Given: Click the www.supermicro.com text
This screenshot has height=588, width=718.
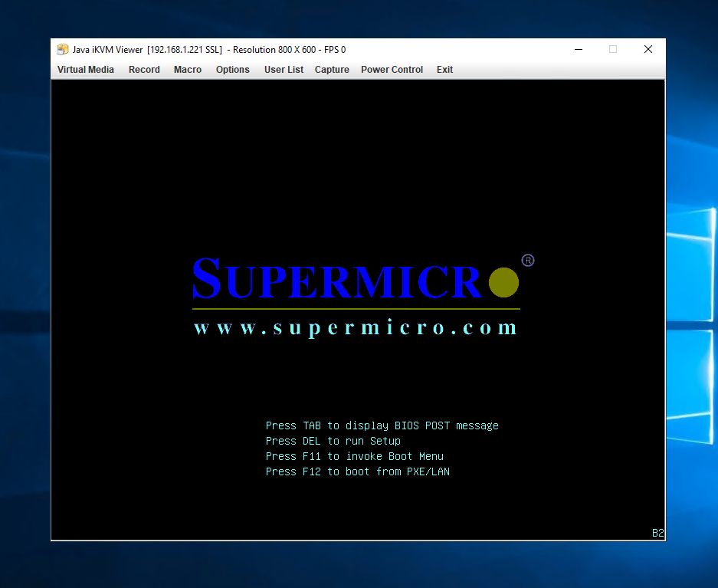Looking at the screenshot, I should pos(356,328).
